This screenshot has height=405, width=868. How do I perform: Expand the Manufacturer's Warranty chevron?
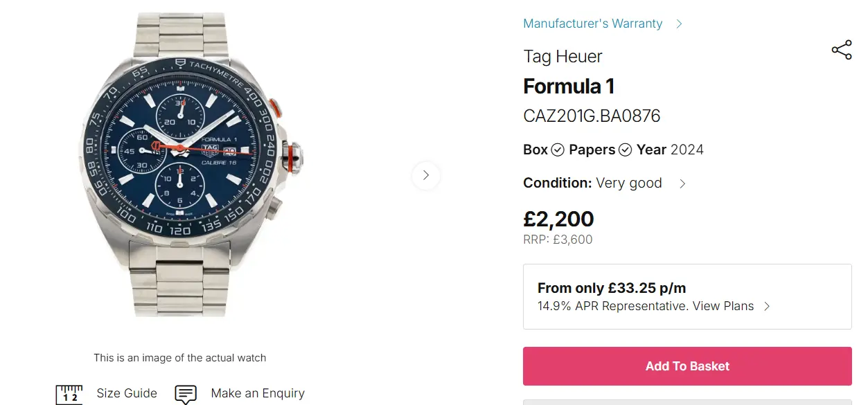(679, 24)
